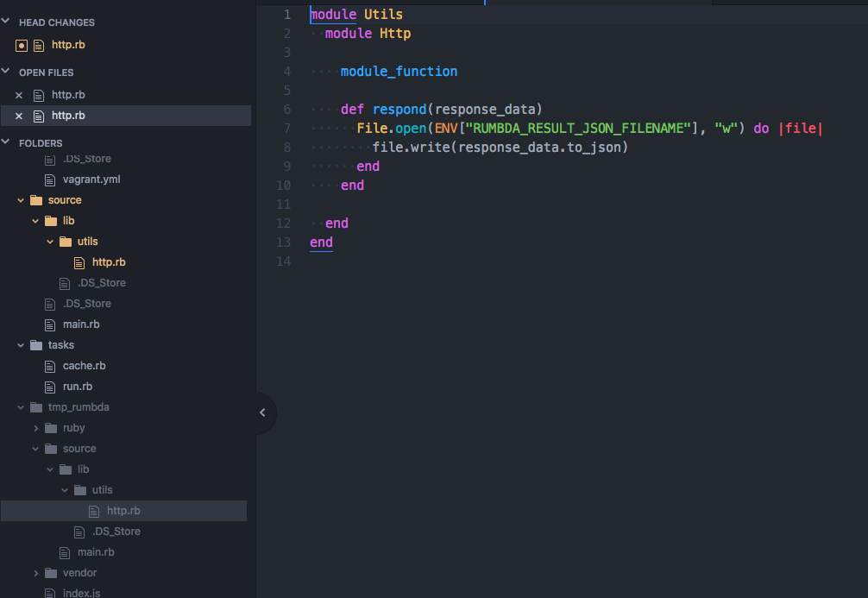Click the orange lib folder icon
The width and height of the screenshot is (868, 598).
click(51, 221)
